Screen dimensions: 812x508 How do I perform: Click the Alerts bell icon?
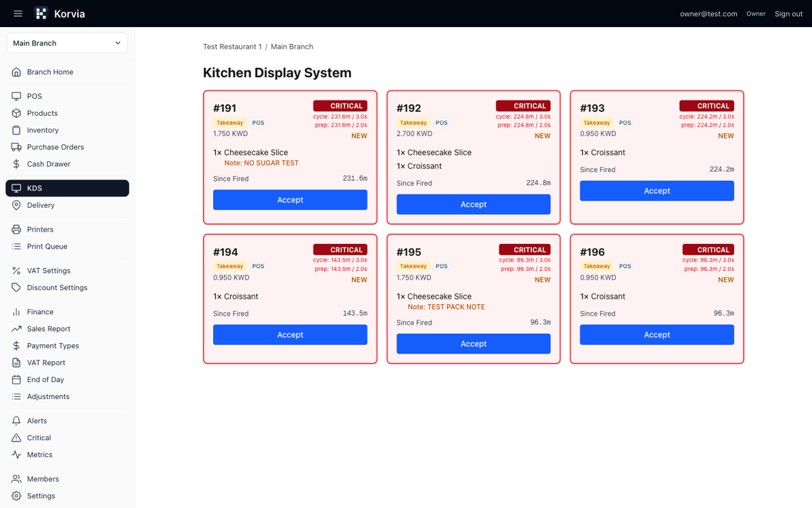16,421
